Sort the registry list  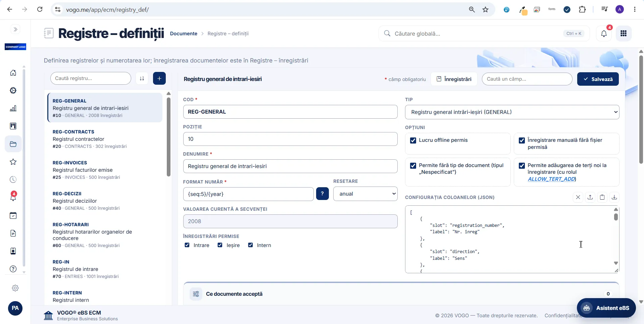point(142,78)
